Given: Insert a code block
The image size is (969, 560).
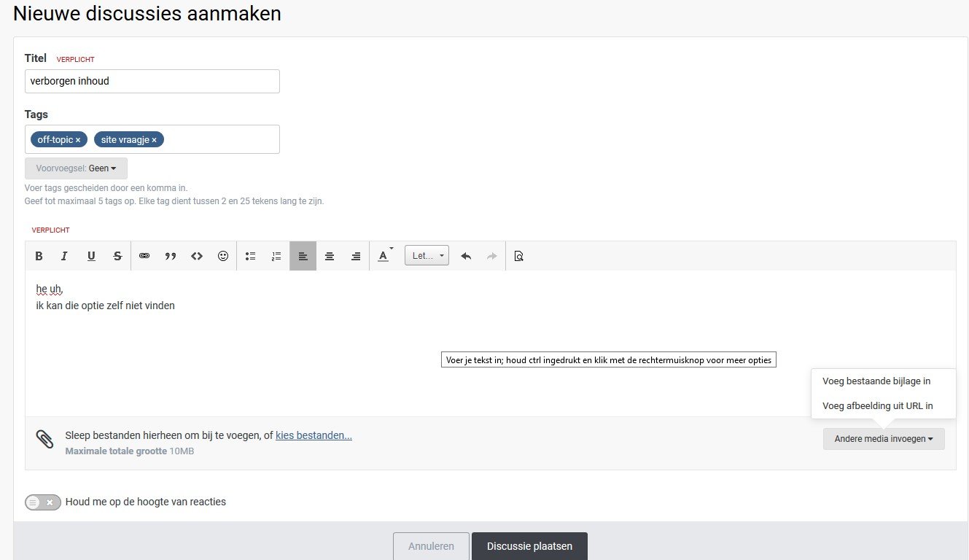Looking at the screenshot, I should (197, 256).
